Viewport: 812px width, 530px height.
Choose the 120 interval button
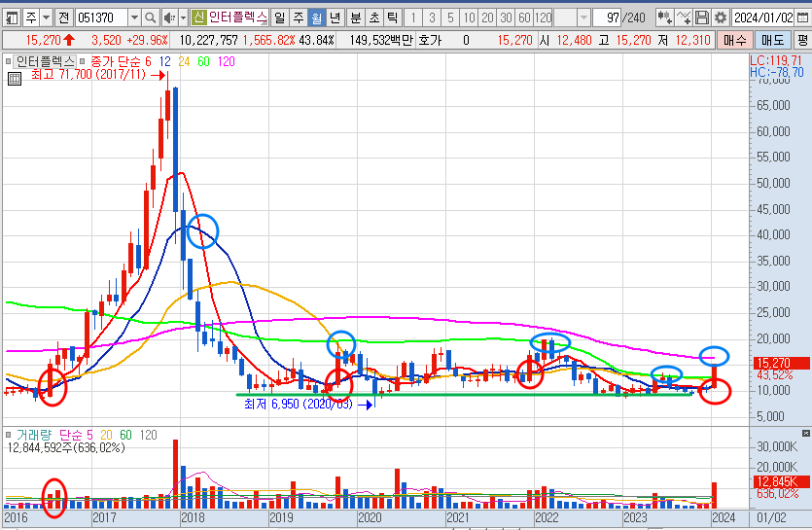[544, 18]
